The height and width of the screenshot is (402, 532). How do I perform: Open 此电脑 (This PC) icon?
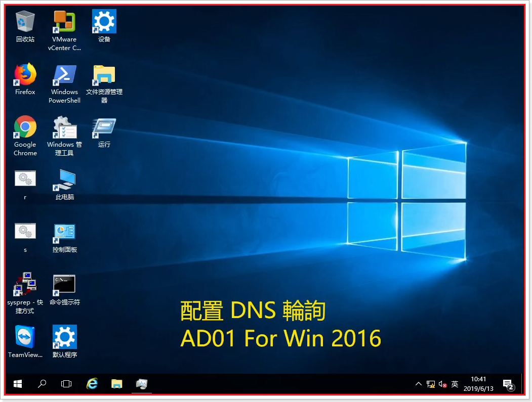64,185
